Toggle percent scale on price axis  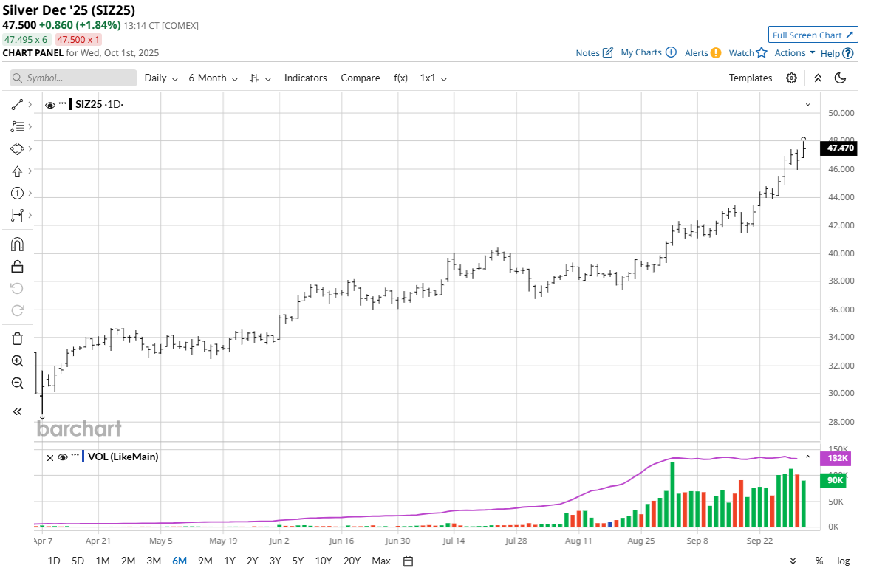(x=819, y=561)
